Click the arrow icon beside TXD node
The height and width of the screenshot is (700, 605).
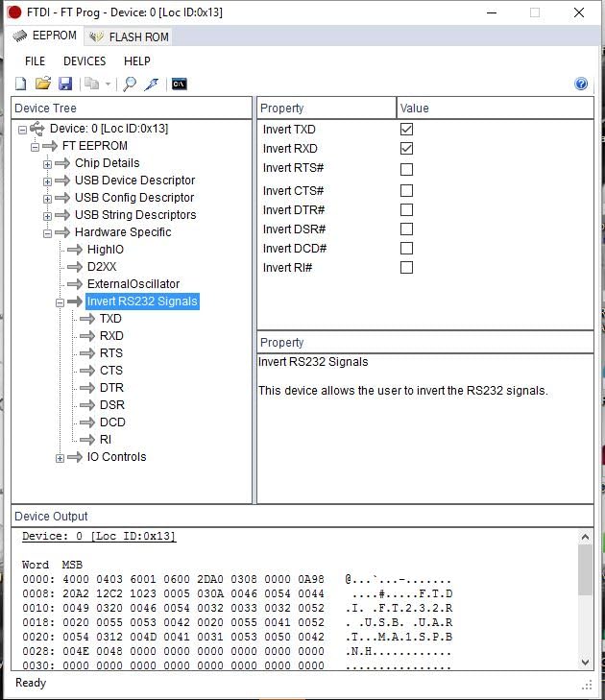87,319
